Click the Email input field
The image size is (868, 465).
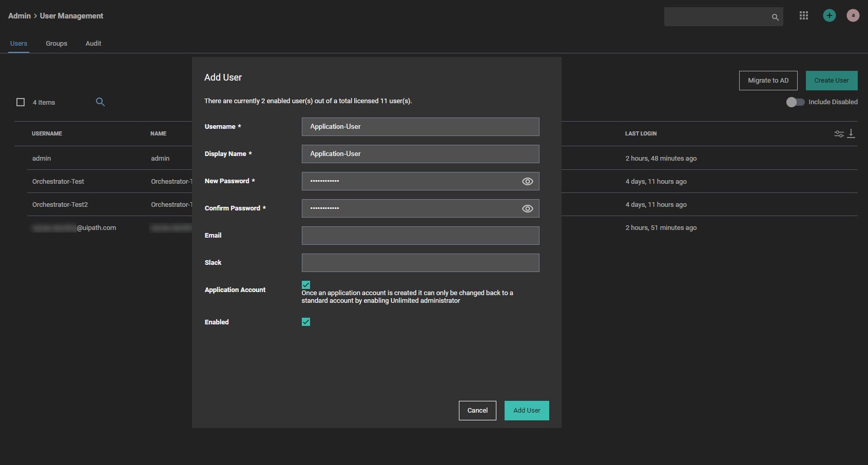tap(420, 236)
